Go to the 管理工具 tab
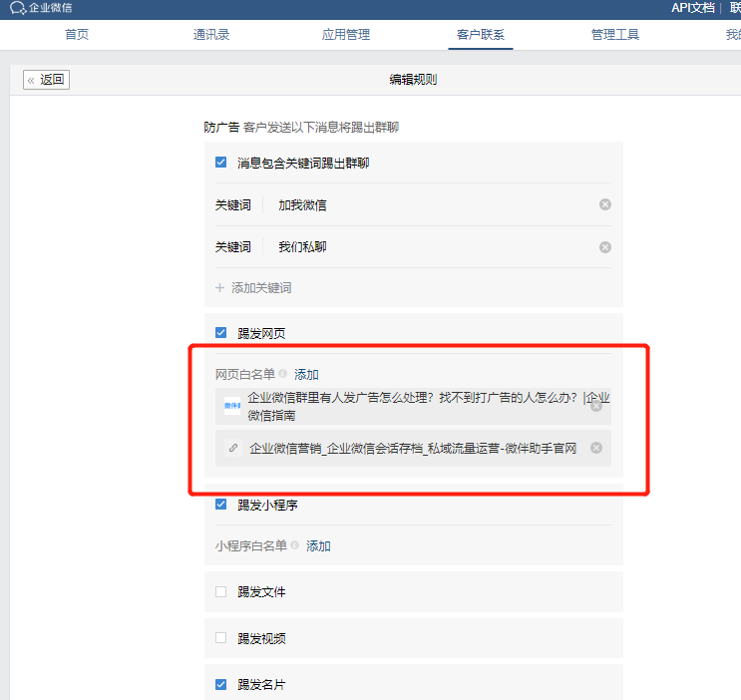 (615, 35)
